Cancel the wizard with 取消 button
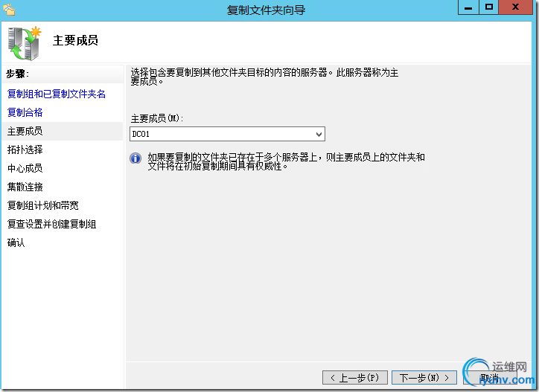539x392 pixels. (x=490, y=378)
